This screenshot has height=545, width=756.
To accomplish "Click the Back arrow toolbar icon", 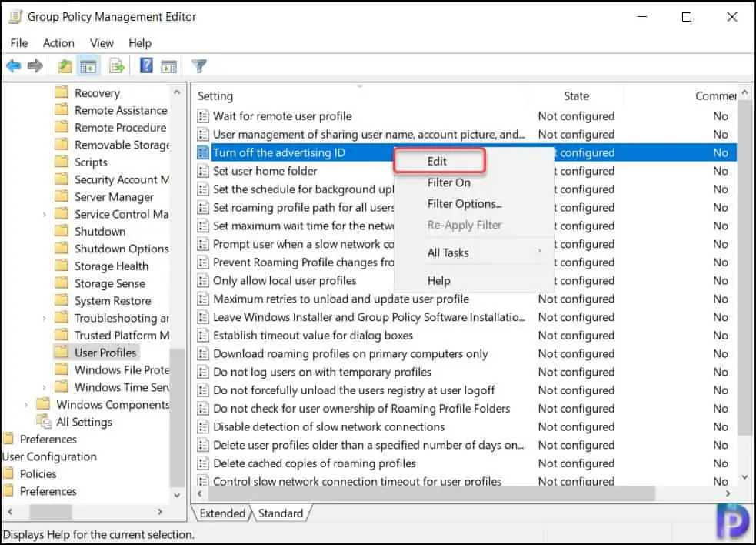I will coord(14,65).
